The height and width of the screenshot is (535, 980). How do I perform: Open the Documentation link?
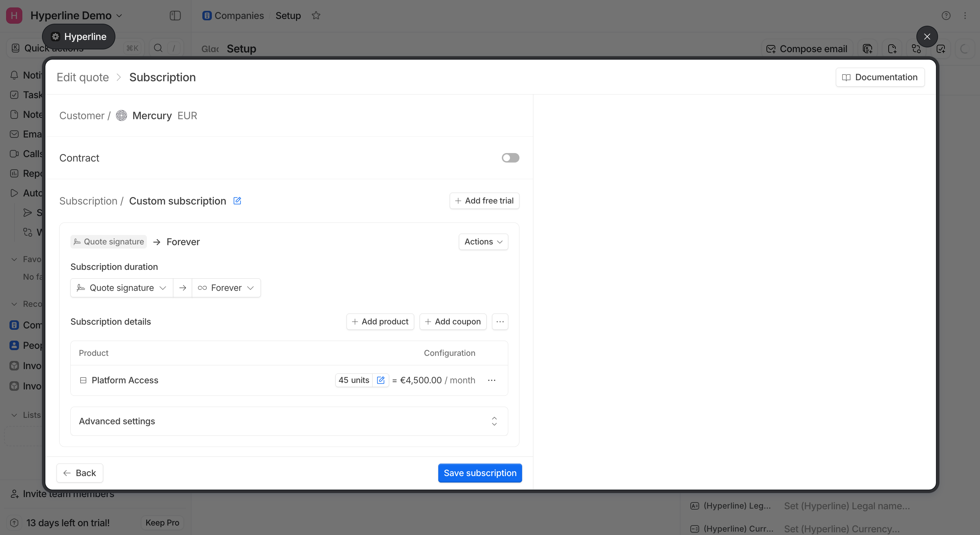[880, 77]
